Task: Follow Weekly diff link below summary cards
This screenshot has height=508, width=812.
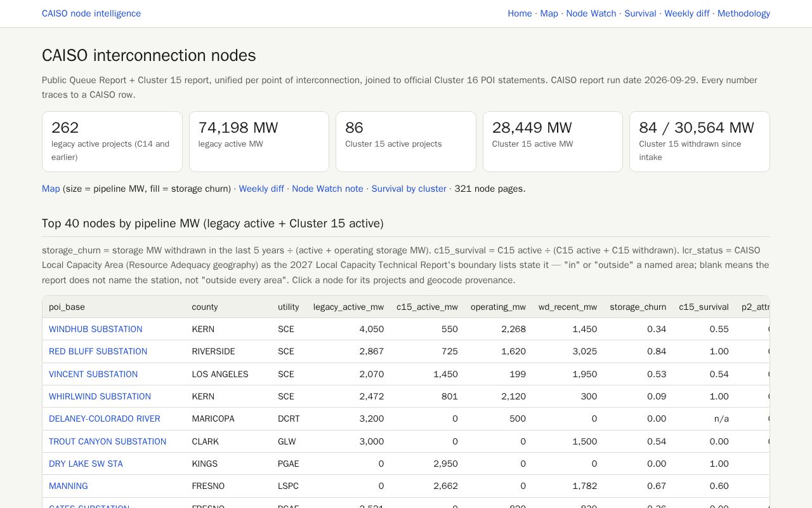Action: pyautogui.click(x=261, y=189)
